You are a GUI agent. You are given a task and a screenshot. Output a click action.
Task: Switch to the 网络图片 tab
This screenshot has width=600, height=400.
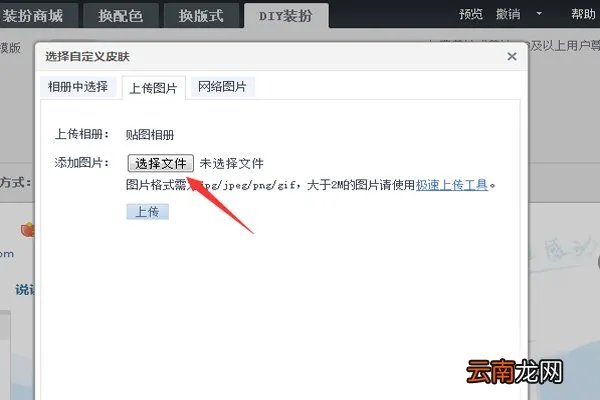[x=222, y=87]
